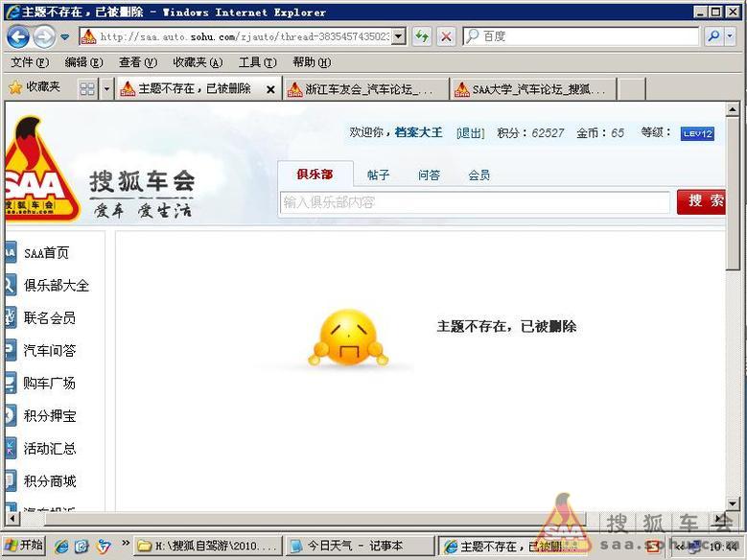The image size is (747, 560).
Task: Click the 输入俱乐部内容 search input field
Action: coord(474,202)
